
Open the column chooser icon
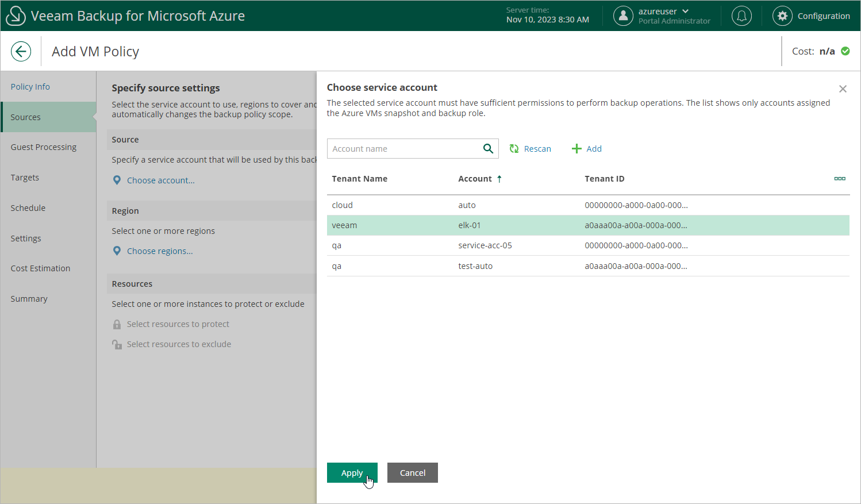tap(840, 179)
